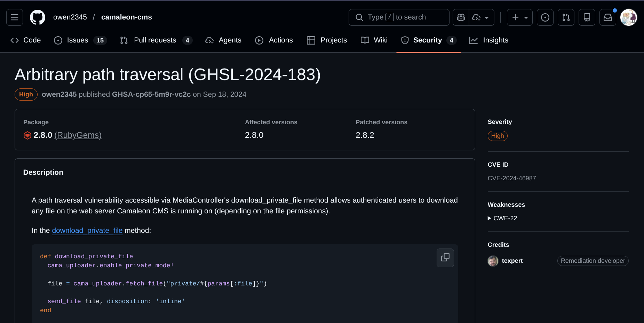
Task: Open the RubyGems package link
Action: (x=78, y=135)
